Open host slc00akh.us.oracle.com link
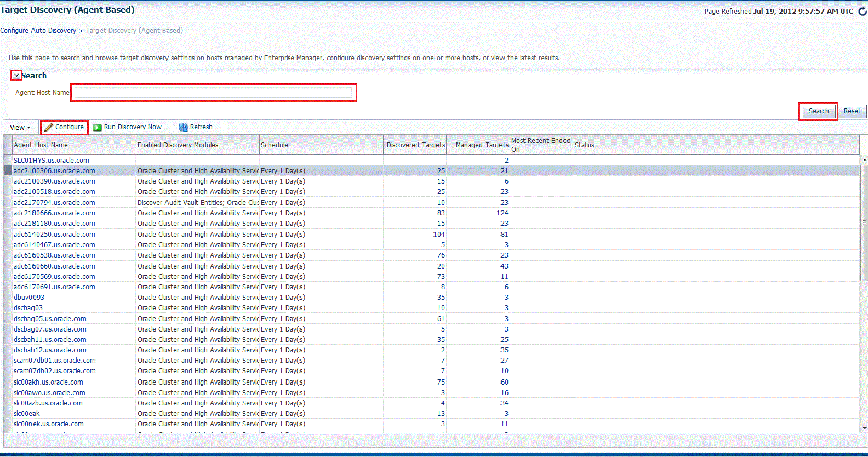 [x=48, y=382]
